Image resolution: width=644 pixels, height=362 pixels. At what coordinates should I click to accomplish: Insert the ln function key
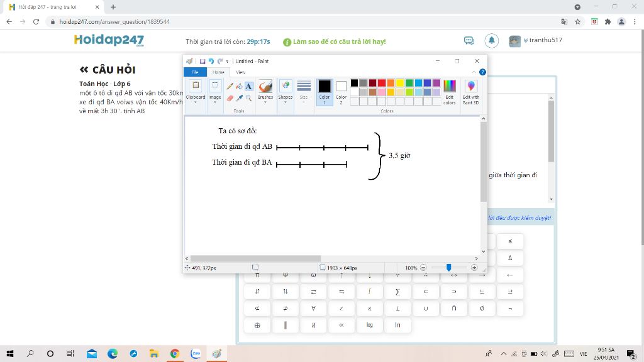click(397, 325)
